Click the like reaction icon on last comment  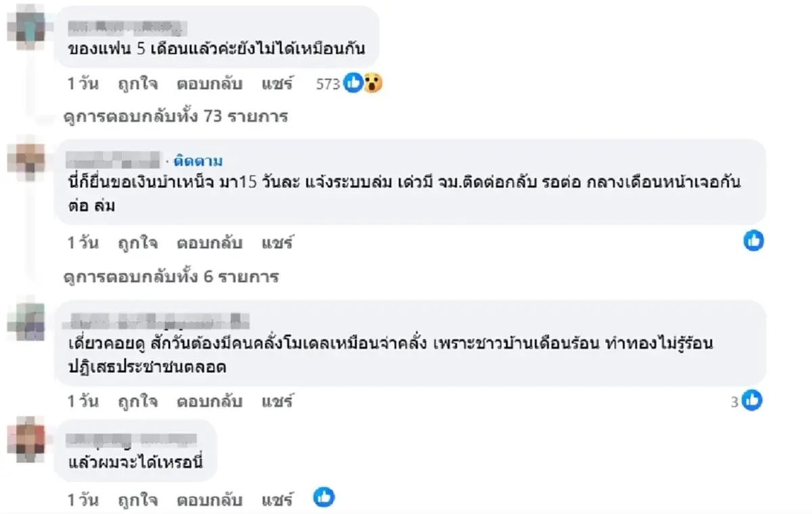coord(324,496)
